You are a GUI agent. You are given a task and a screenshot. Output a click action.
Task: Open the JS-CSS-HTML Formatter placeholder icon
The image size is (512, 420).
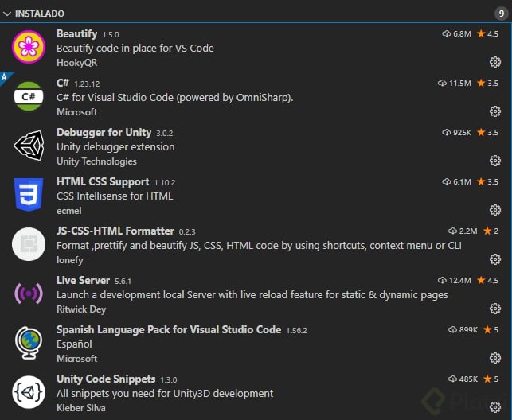tap(29, 244)
